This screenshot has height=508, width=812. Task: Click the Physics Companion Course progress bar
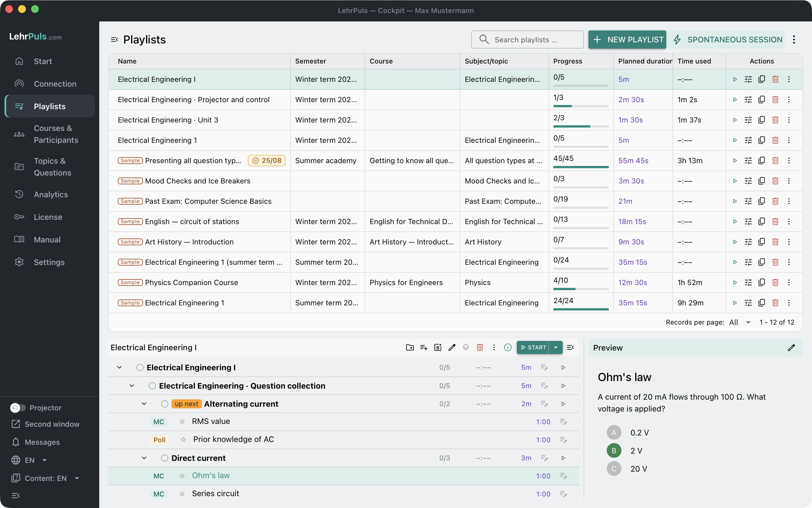point(581,289)
